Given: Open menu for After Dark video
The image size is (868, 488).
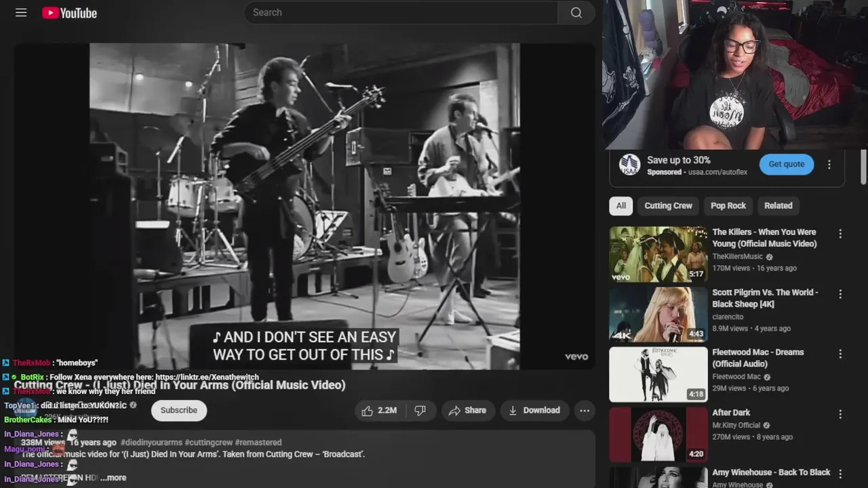Looking at the screenshot, I should click(x=840, y=414).
